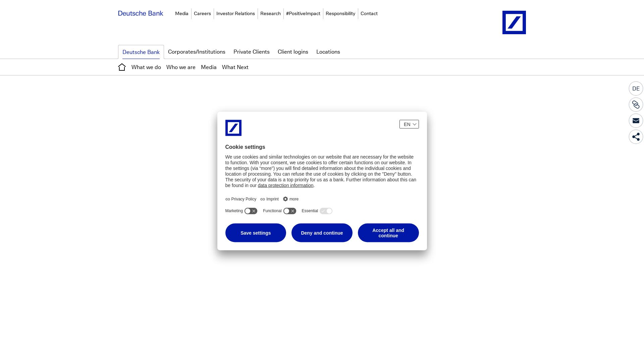Open the Who we are menu
Viewport: 644px width, 362px height.
(181, 67)
